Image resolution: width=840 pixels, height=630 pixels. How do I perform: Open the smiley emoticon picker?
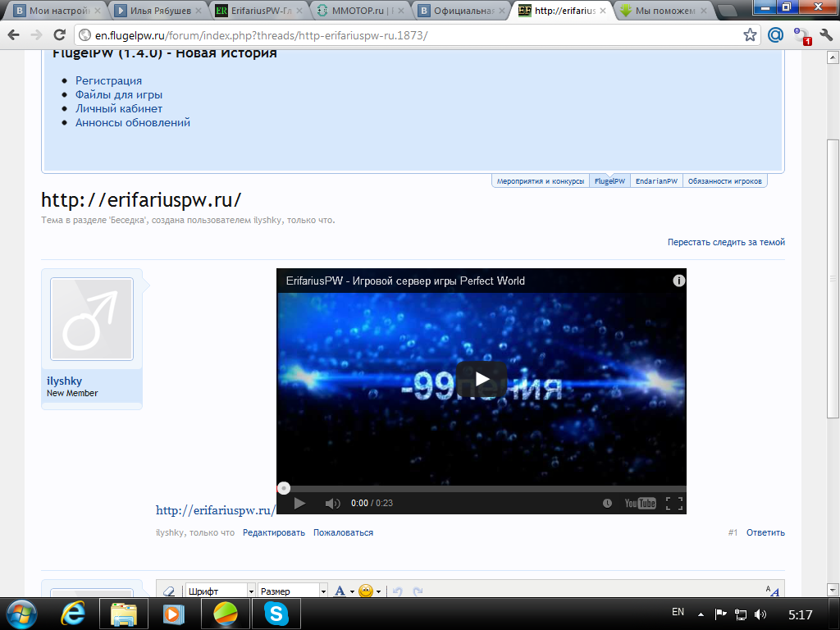[370, 591]
